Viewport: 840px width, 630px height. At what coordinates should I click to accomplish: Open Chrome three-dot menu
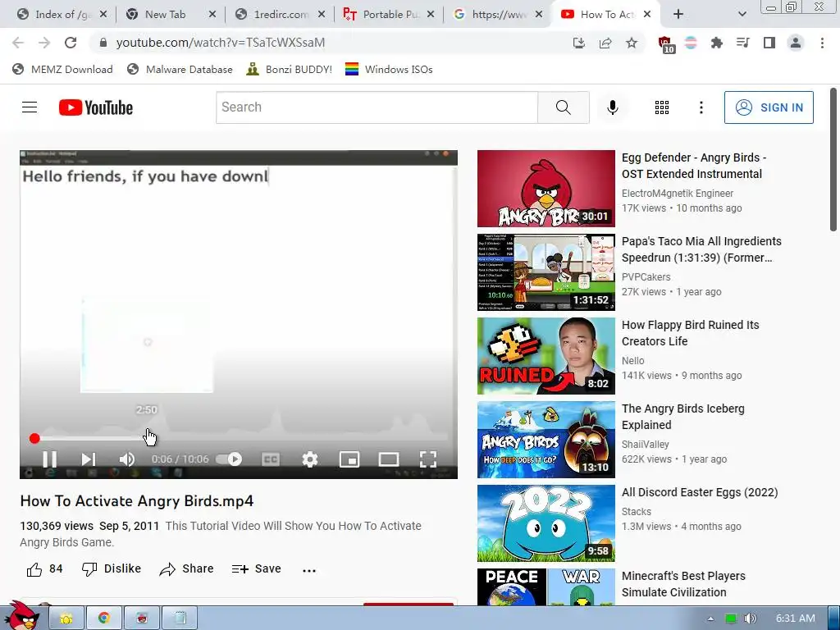822,43
